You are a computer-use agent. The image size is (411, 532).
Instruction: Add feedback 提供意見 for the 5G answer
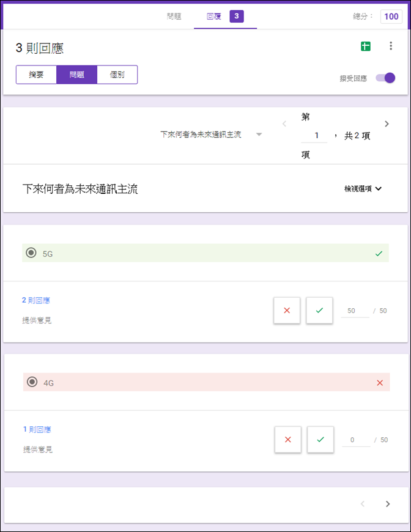pyautogui.click(x=37, y=320)
